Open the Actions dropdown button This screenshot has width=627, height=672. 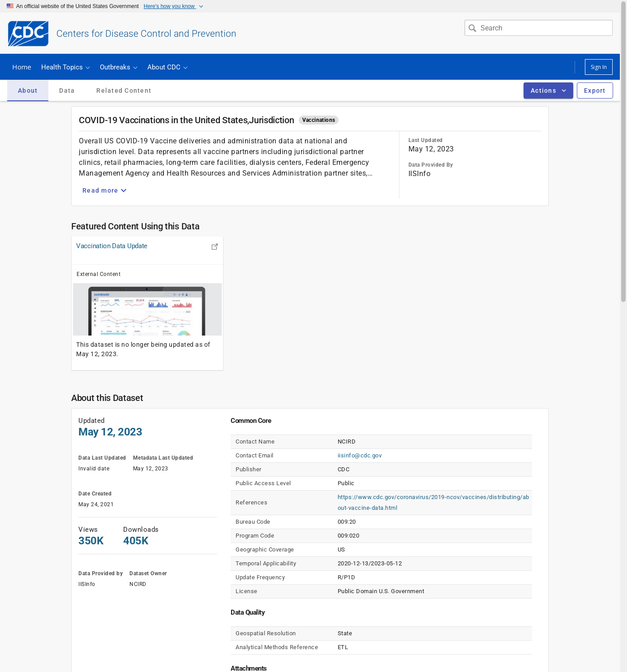click(x=548, y=90)
